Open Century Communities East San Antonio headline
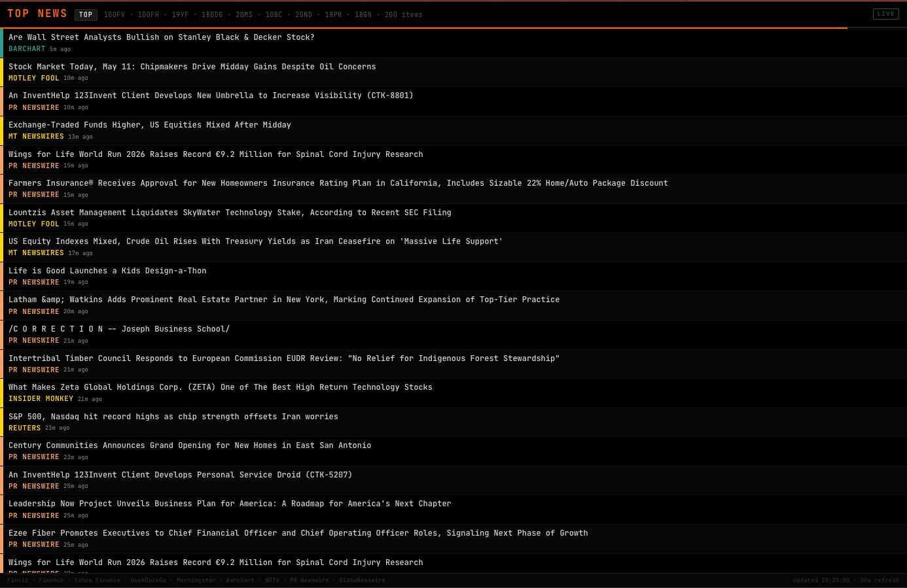 (x=190, y=445)
